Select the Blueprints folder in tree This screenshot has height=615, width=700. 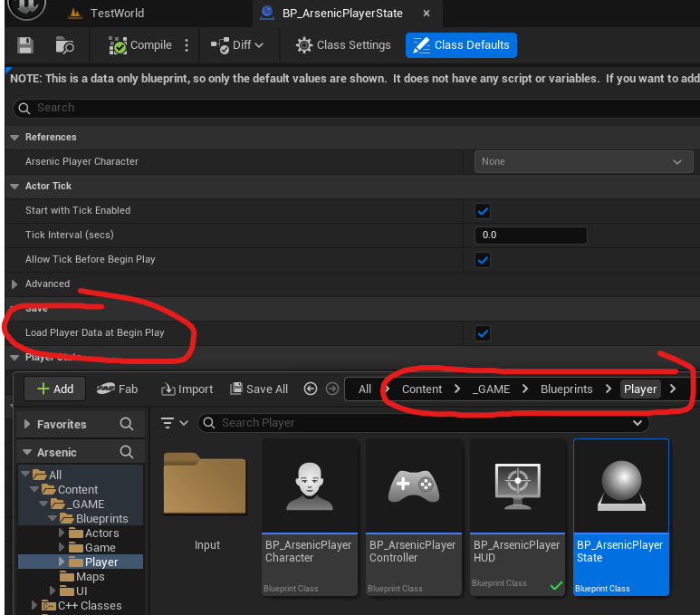tap(94, 518)
